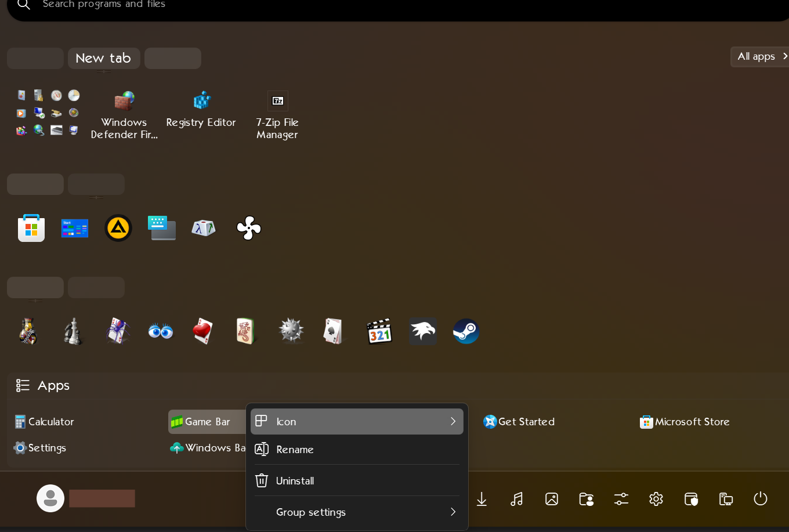Image resolution: width=789 pixels, height=532 pixels.
Task: Open Registry Editor
Action: point(201,110)
